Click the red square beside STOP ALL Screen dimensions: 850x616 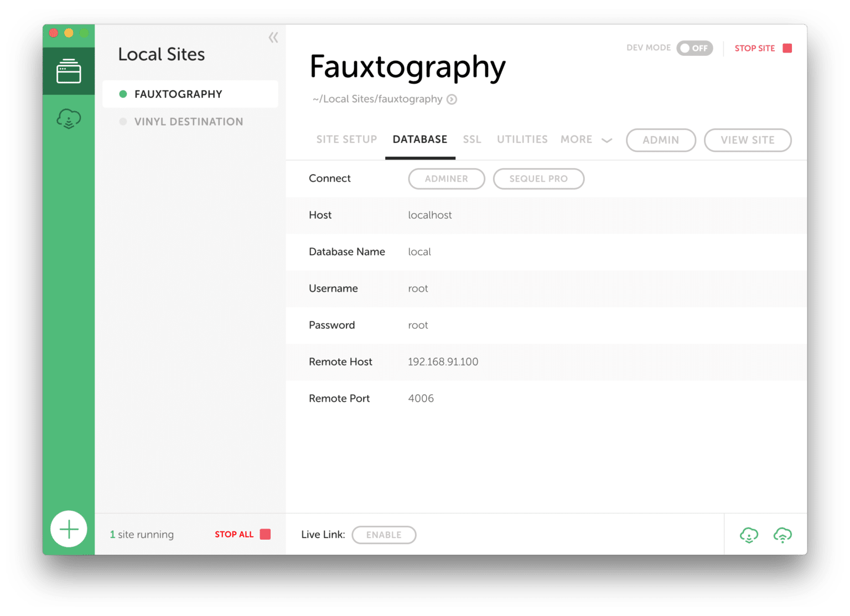pyautogui.click(x=265, y=534)
